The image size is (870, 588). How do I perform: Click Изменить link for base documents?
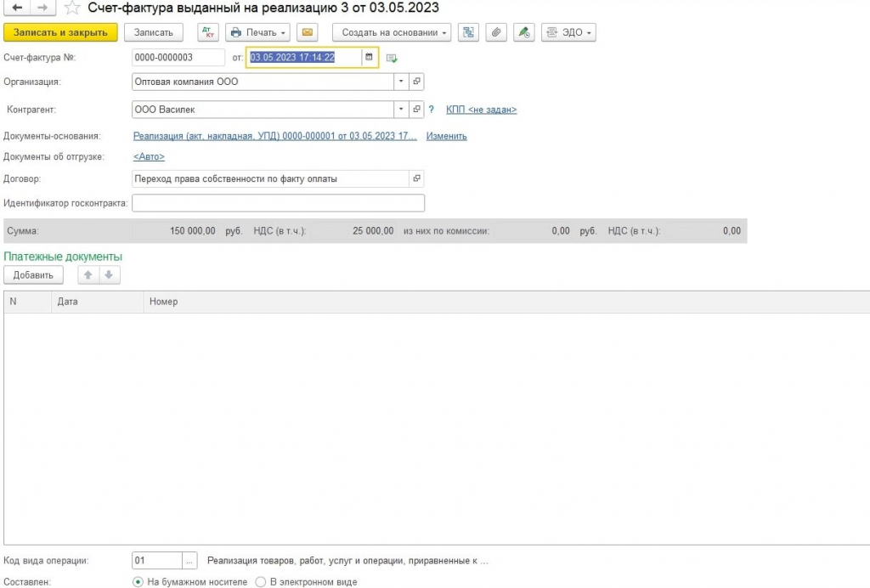point(447,136)
